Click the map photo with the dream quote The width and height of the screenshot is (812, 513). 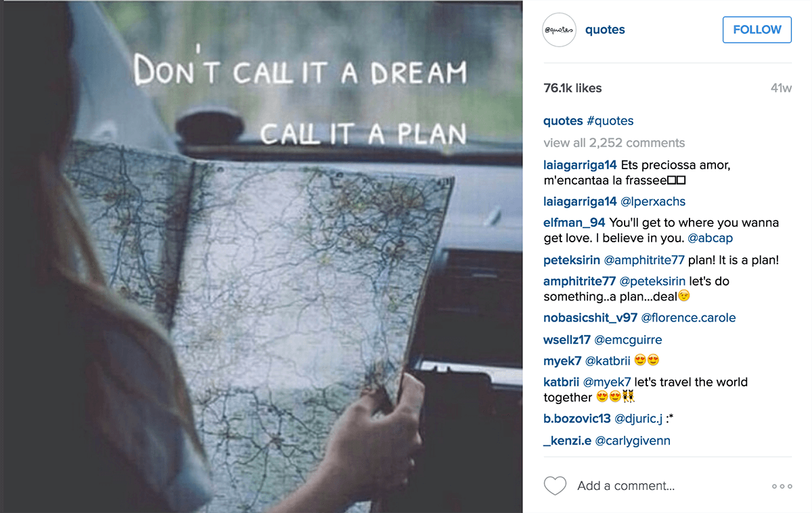click(261, 256)
